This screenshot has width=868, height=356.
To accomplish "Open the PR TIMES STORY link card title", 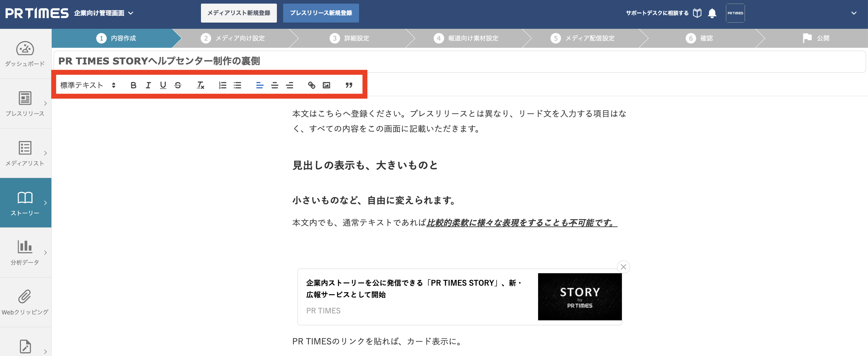I will [x=414, y=289].
